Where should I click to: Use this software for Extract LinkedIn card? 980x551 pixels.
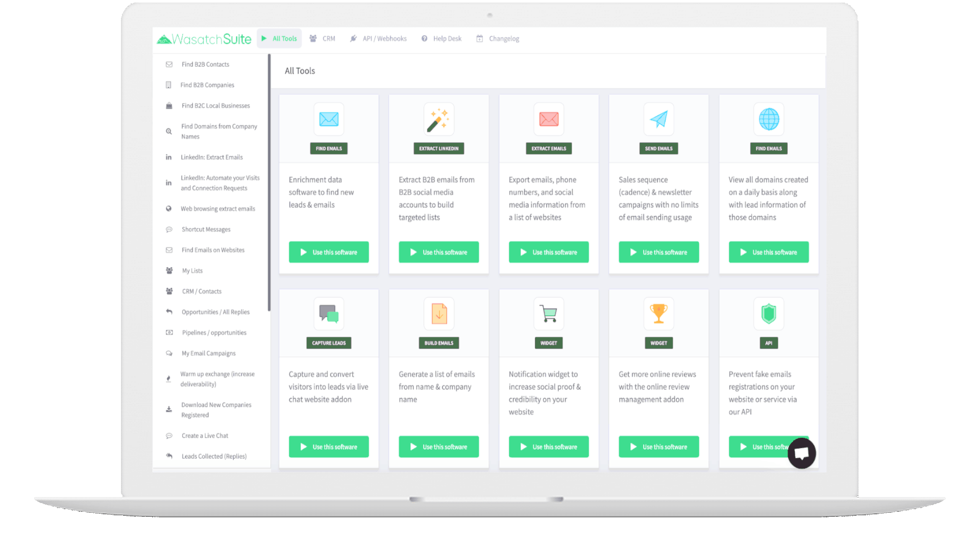click(x=439, y=252)
